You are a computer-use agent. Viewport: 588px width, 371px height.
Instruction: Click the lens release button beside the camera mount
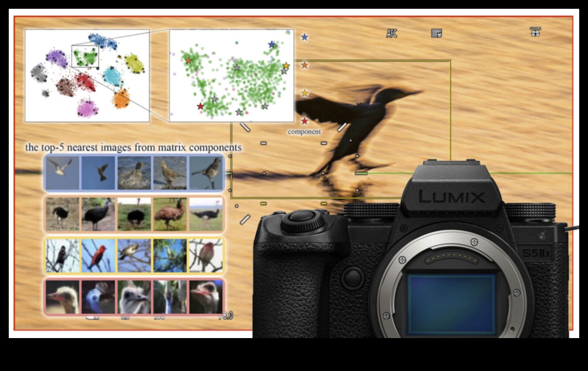[353, 278]
